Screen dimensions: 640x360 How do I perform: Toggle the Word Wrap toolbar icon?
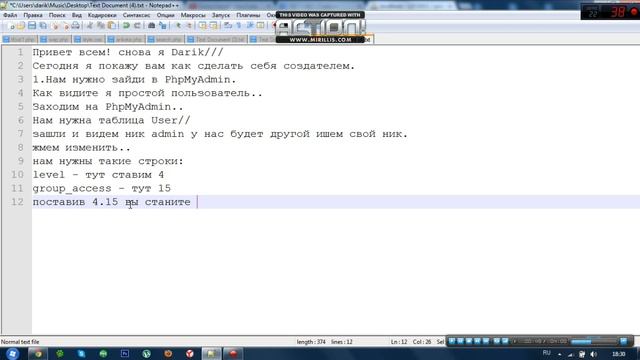pos(228,26)
